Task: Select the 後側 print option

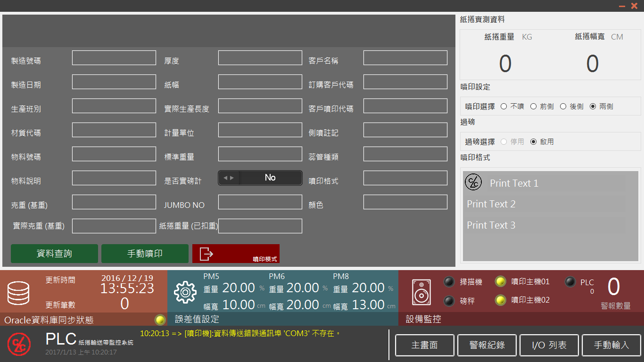Action: click(563, 107)
